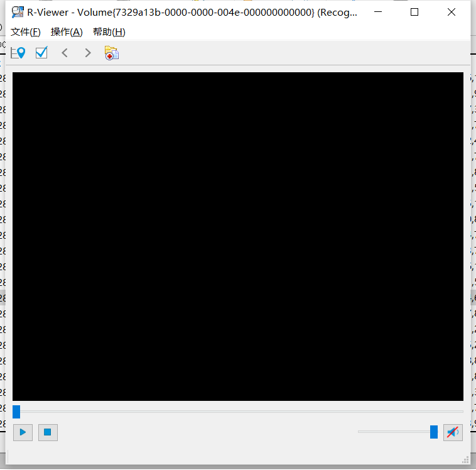Open the 文件(F) menu
476x470 pixels.
coord(26,32)
